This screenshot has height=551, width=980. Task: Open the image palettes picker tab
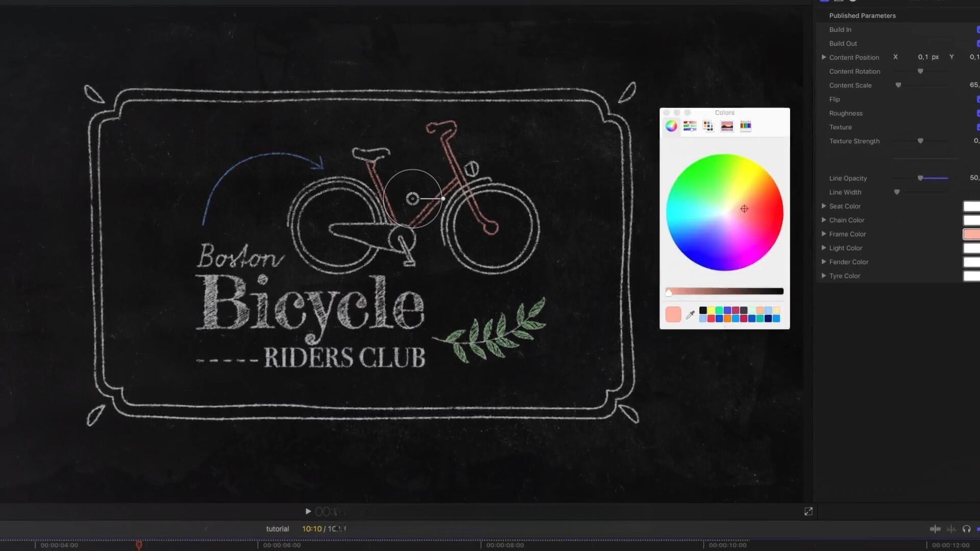tap(727, 126)
